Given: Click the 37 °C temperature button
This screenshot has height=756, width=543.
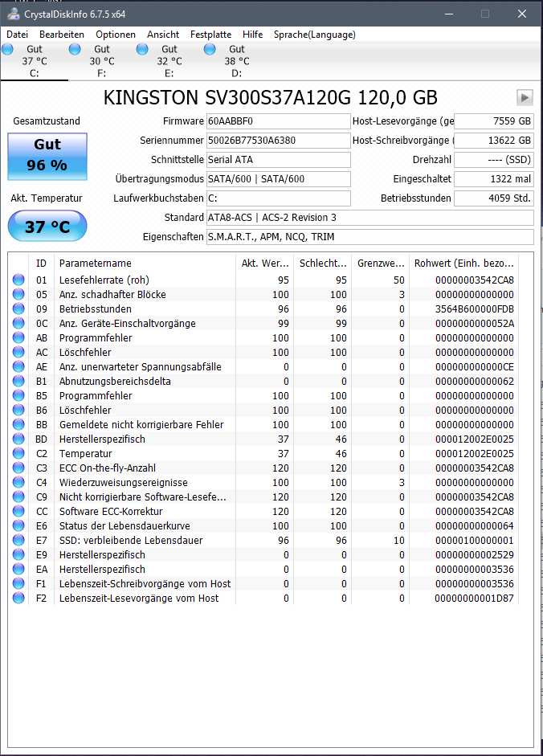Looking at the screenshot, I should (47, 226).
